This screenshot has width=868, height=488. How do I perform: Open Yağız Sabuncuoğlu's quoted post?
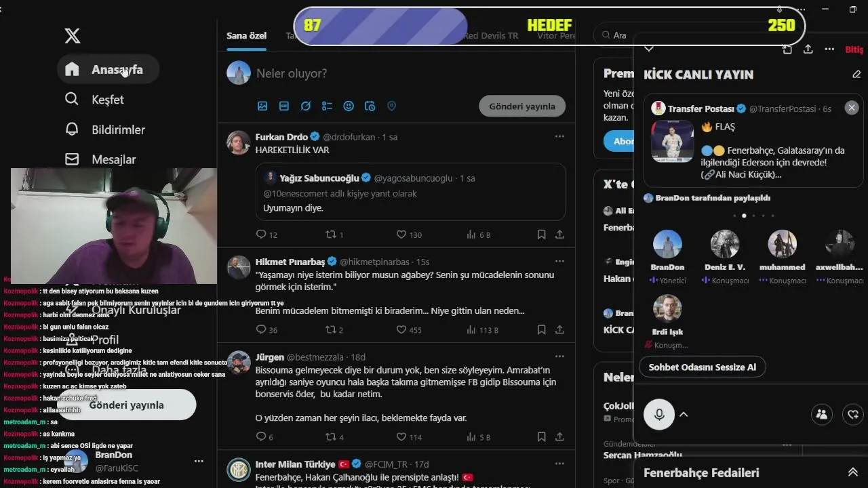click(410, 192)
